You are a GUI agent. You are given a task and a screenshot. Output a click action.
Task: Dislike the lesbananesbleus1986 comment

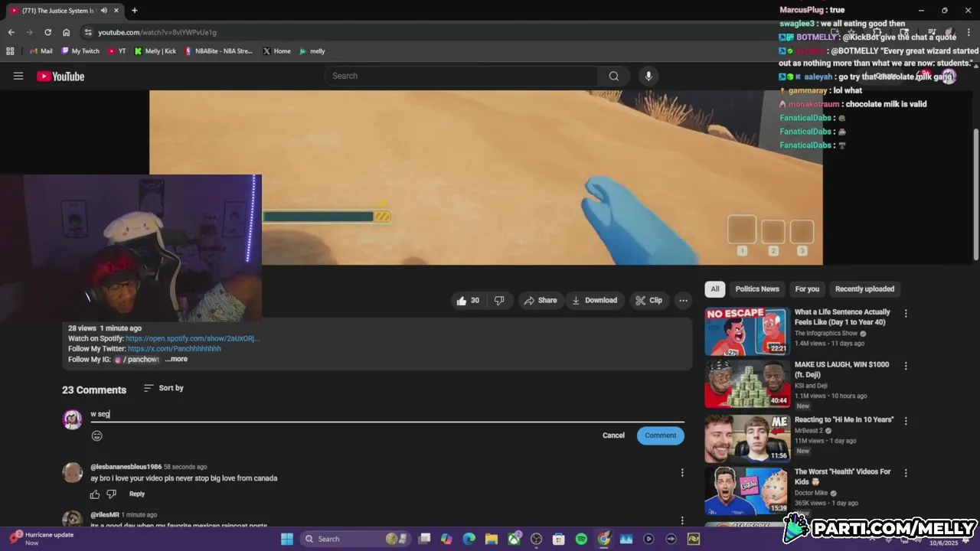(112, 494)
